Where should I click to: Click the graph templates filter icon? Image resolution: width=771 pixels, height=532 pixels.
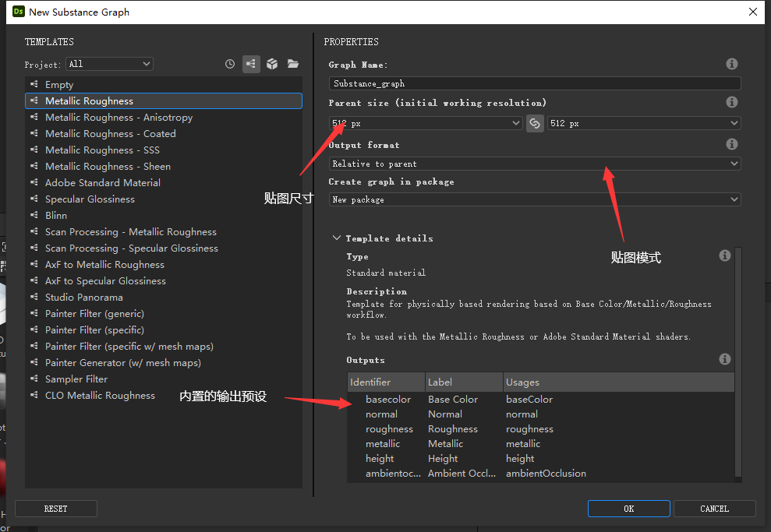tap(251, 64)
